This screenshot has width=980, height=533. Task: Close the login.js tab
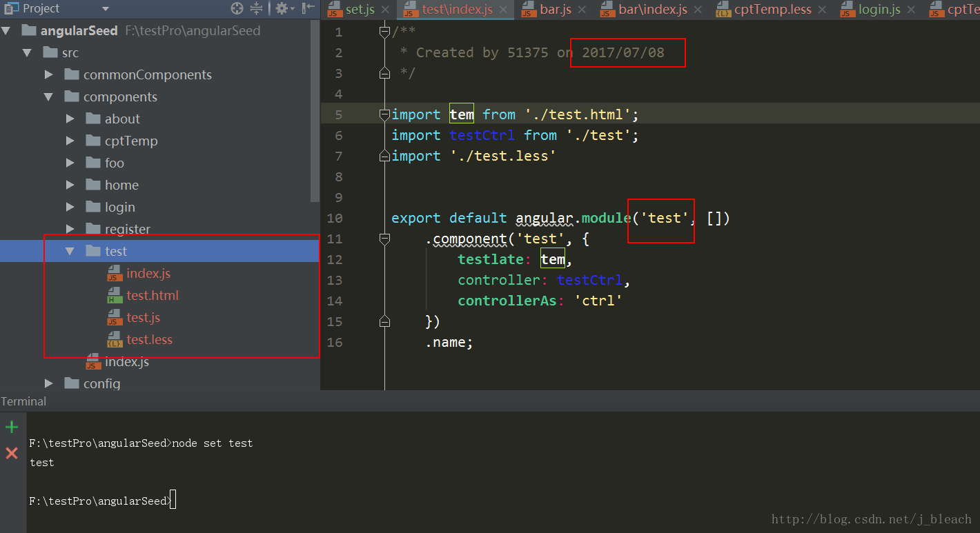point(911,10)
